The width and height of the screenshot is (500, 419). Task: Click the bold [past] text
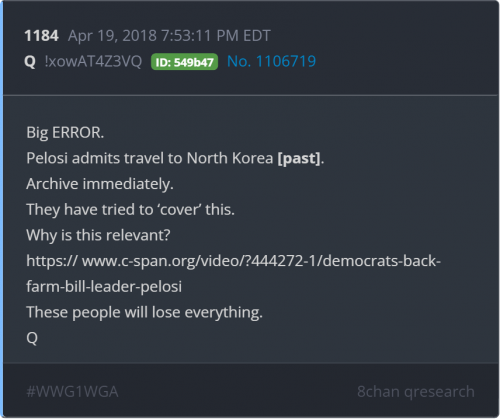point(299,159)
